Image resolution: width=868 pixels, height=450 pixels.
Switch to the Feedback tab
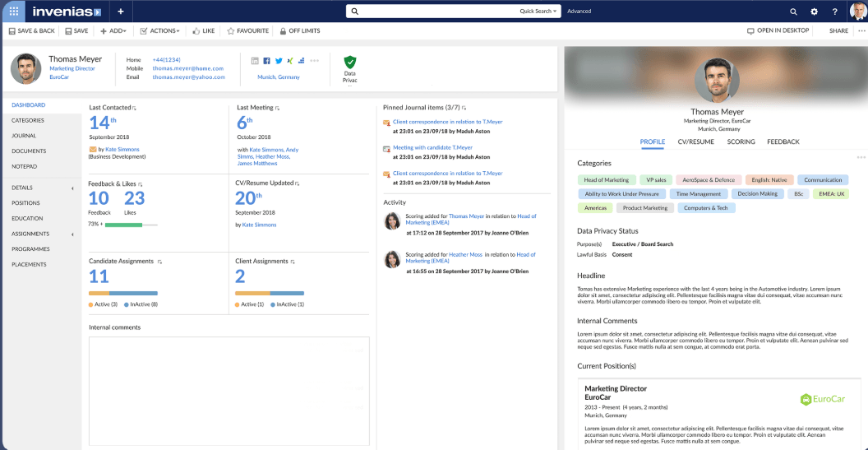tap(783, 141)
